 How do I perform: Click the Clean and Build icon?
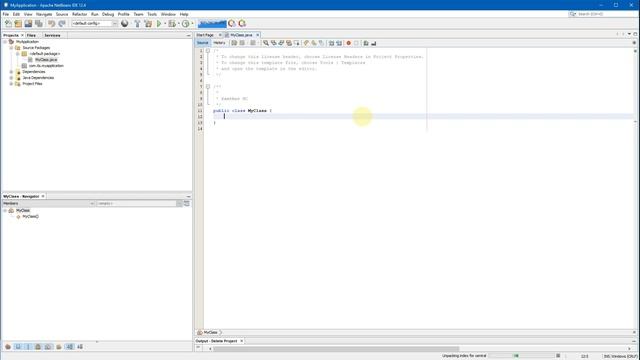pos(148,24)
